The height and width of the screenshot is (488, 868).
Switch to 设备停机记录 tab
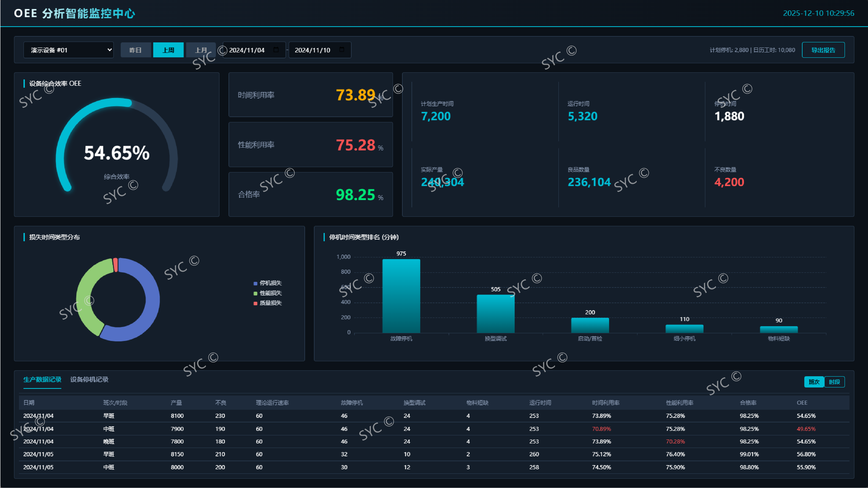tap(89, 379)
